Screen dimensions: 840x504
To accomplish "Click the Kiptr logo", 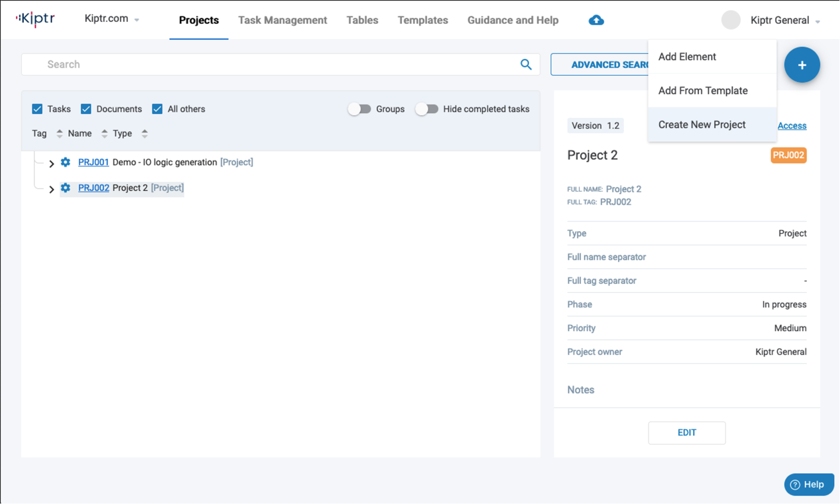I will click(34, 19).
